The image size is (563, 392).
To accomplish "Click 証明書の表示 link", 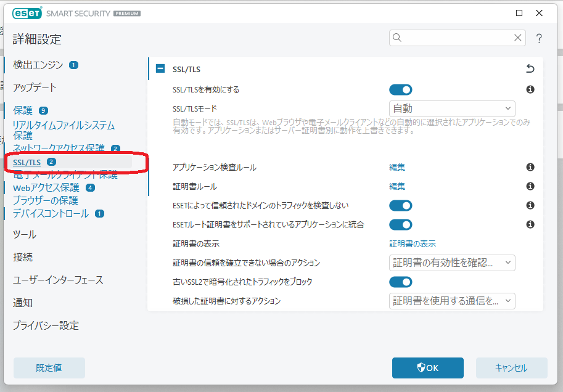I will [413, 243].
